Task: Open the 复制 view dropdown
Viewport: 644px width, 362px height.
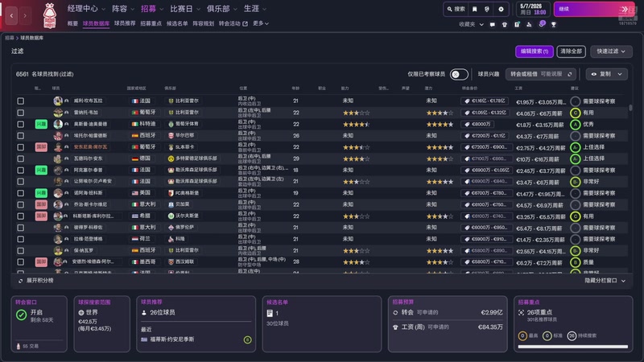Action: pos(606,74)
